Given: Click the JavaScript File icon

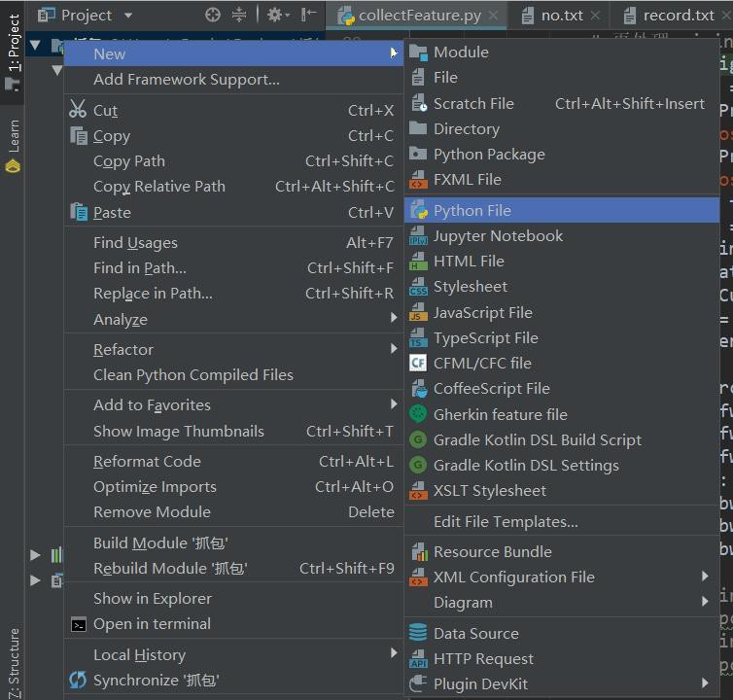Looking at the screenshot, I should click(418, 312).
